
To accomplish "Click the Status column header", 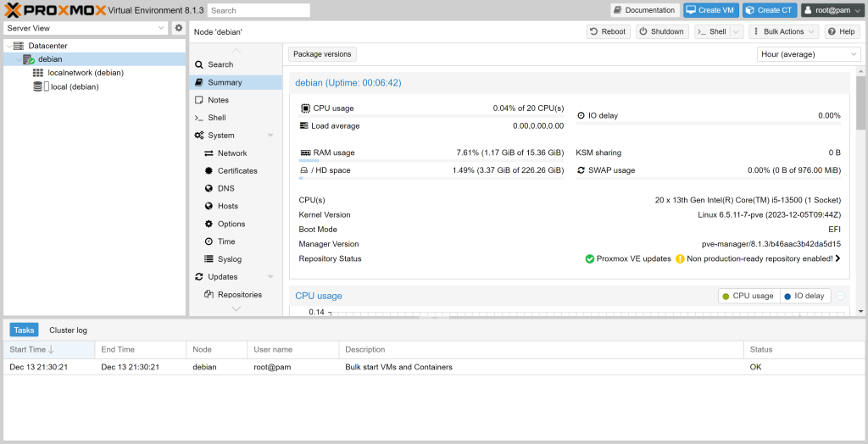I will (x=804, y=349).
